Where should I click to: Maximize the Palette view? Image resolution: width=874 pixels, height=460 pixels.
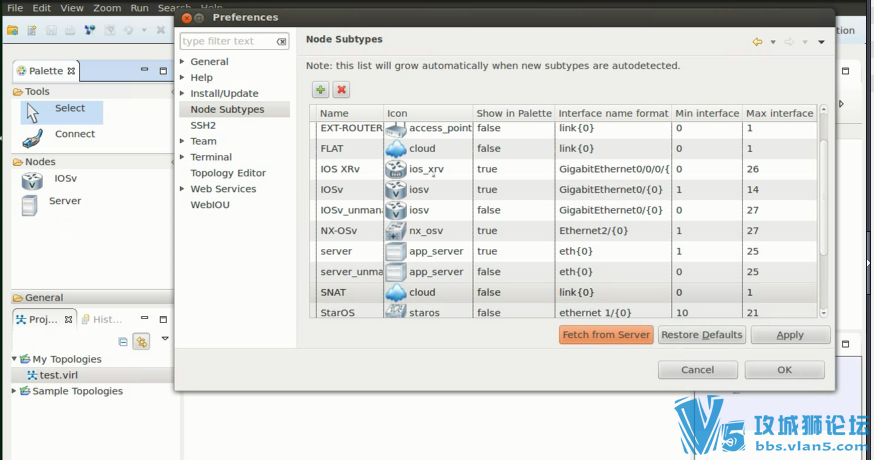pos(163,71)
